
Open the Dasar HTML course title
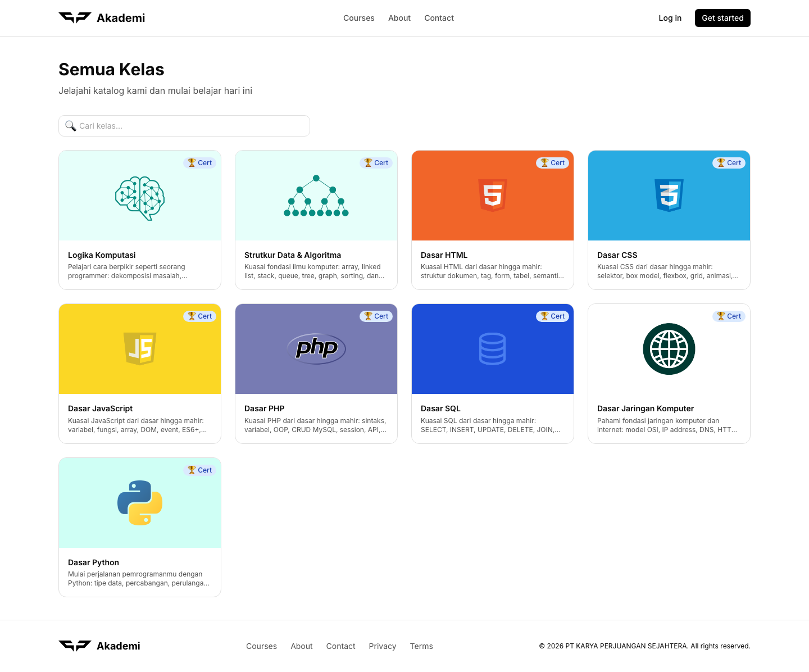point(444,255)
